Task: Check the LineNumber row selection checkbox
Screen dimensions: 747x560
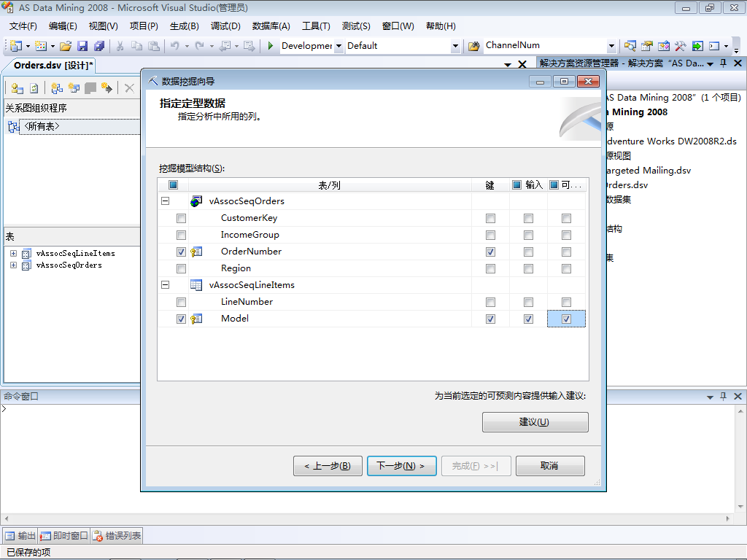Action: pos(181,303)
